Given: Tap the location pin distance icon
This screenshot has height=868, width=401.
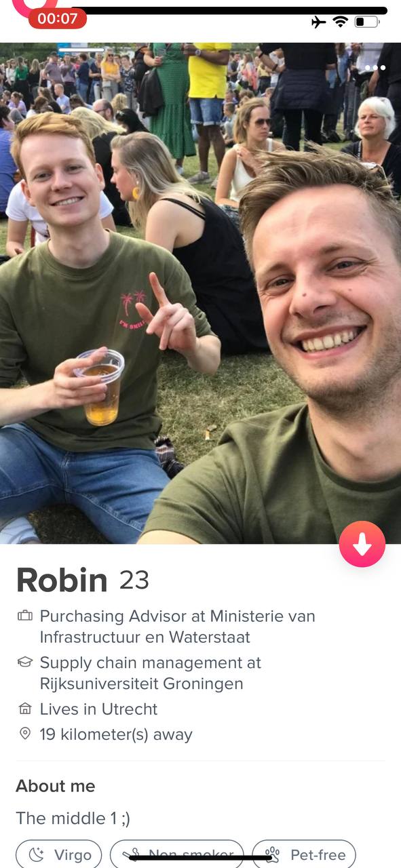Looking at the screenshot, I should 25,734.
